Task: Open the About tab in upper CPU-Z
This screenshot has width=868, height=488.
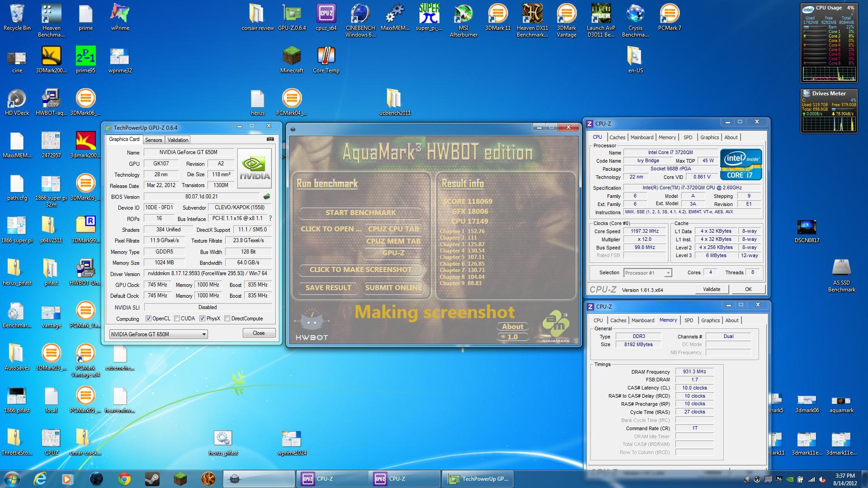Action: pyautogui.click(x=731, y=137)
